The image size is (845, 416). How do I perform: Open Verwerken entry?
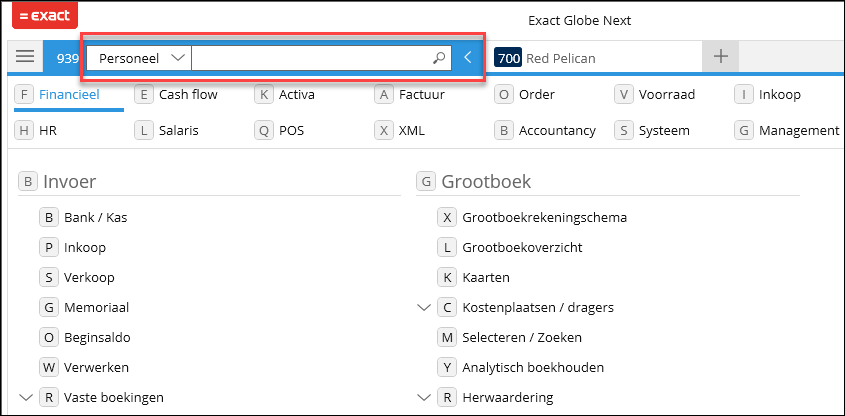pyautogui.click(x=96, y=368)
